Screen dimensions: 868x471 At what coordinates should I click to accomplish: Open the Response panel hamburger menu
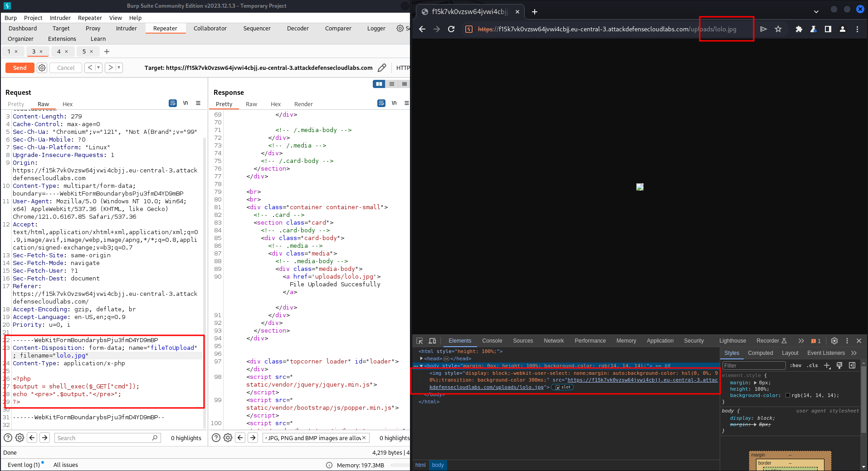(x=406, y=103)
